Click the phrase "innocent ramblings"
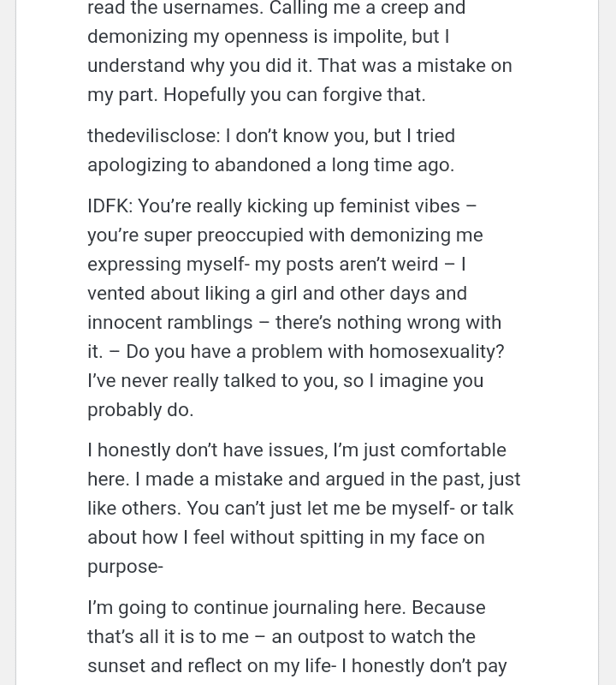The height and width of the screenshot is (685, 616). [x=169, y=323]
